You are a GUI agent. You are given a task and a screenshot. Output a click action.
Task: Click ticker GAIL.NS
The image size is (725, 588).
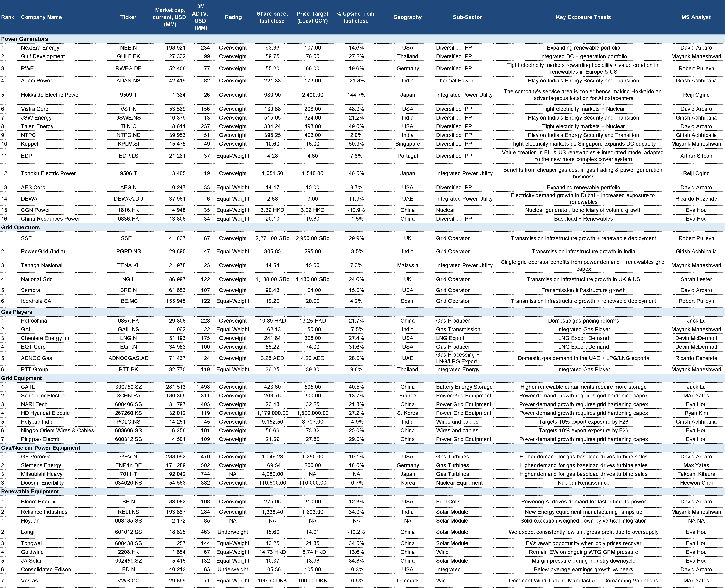pyautogui.click(x=128, y=330)
